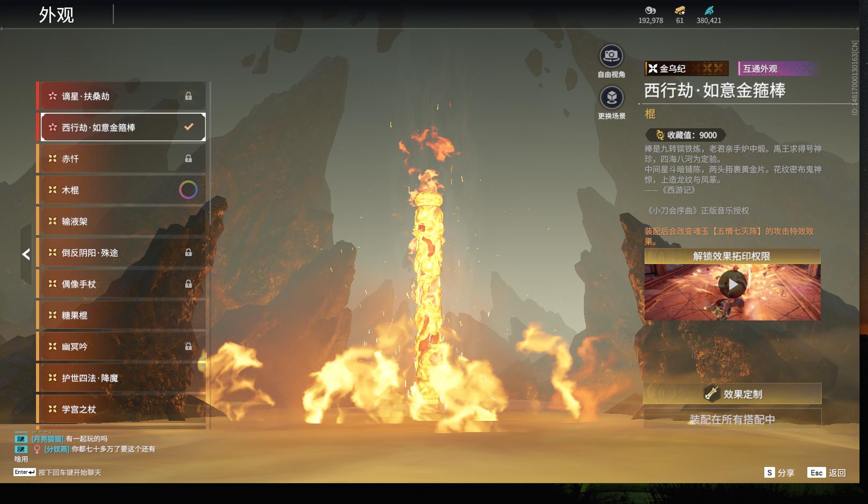Click the gold bar currency icon

click(679, 10)
